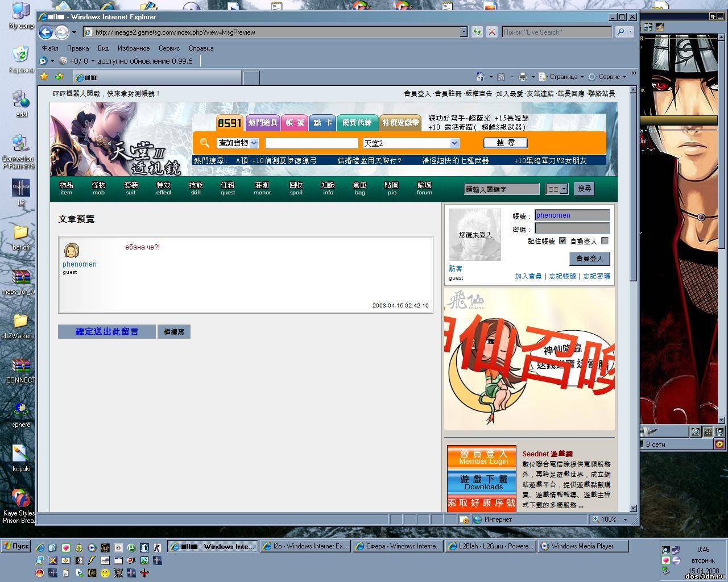Click the Downloads blue banner

click(x=482, y=482)
